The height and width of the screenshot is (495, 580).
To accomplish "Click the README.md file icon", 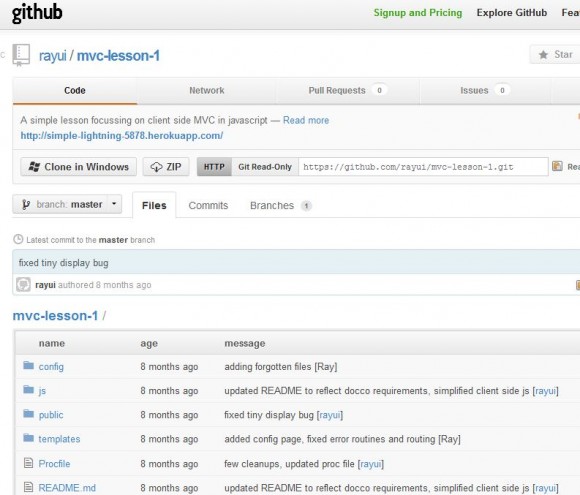I will coord(28,487).
